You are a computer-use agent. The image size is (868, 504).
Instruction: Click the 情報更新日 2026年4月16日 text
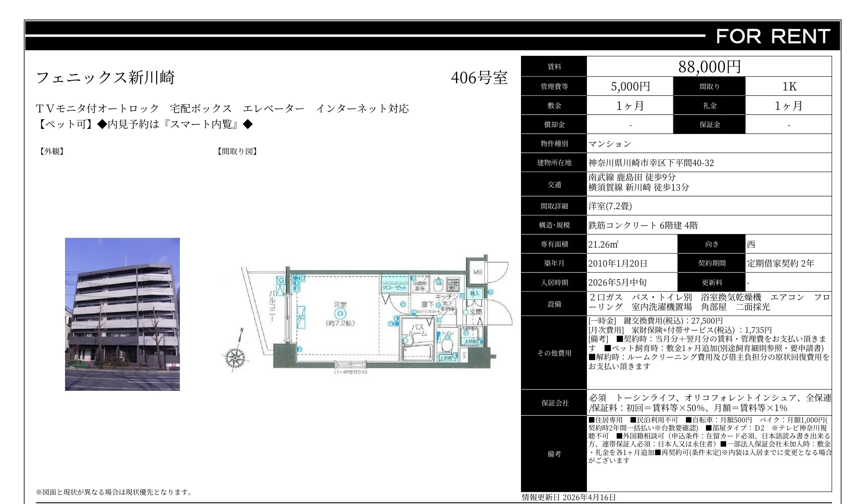pos(568,498)
